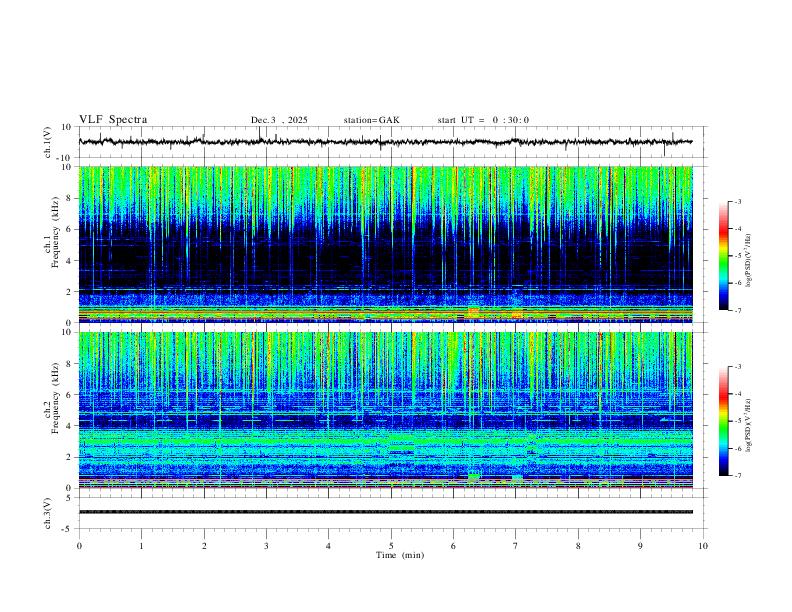The width and height of the screenshot is (792, 612).
Task: Click the "1" tick on the time axis
Action: (141, 546)
